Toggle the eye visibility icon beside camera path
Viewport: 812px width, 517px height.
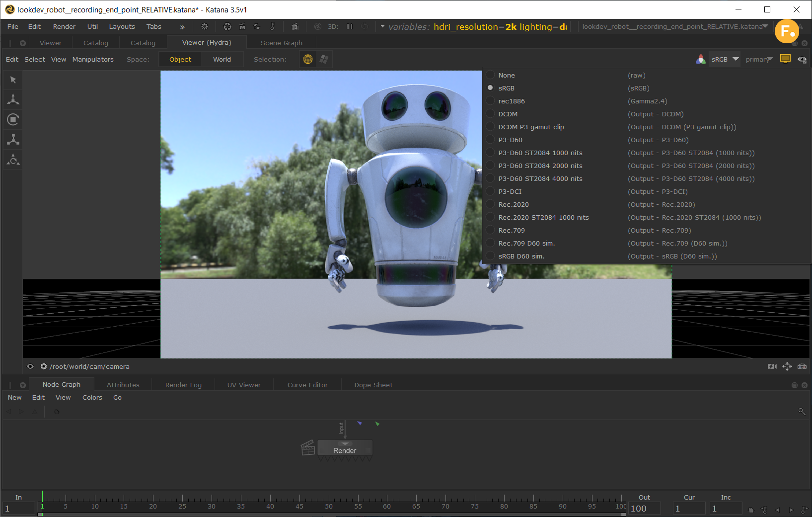(30, 366)
